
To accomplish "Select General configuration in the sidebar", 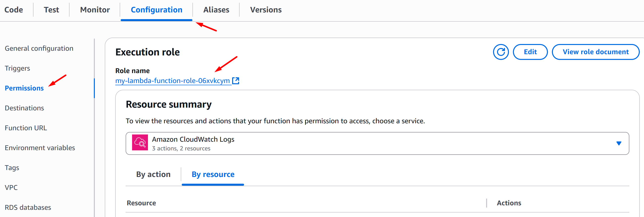I will click(39, 48).
